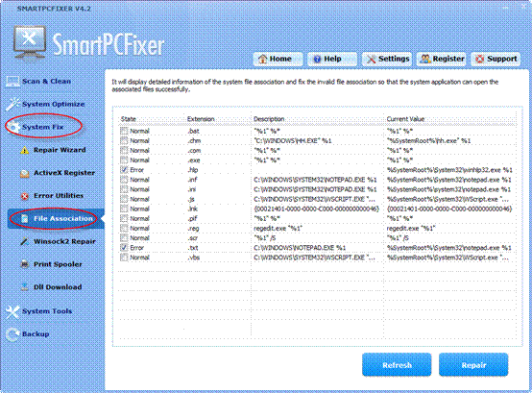
Task: Check the .vbs row checkbox
Action: (x=124, y=258)
